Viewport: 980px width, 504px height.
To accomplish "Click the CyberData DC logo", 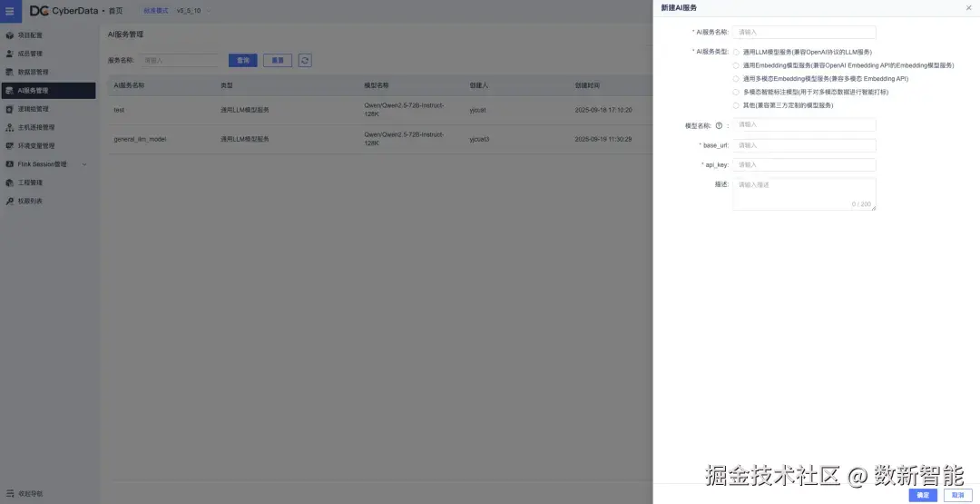I will pos(64,11).
